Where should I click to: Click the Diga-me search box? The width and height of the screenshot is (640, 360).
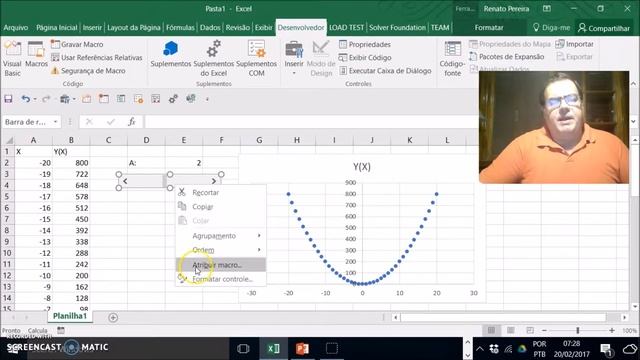[551, 28]
